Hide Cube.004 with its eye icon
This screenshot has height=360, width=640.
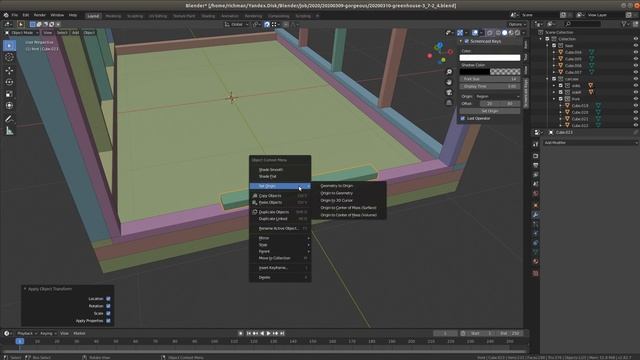[636, 52]
